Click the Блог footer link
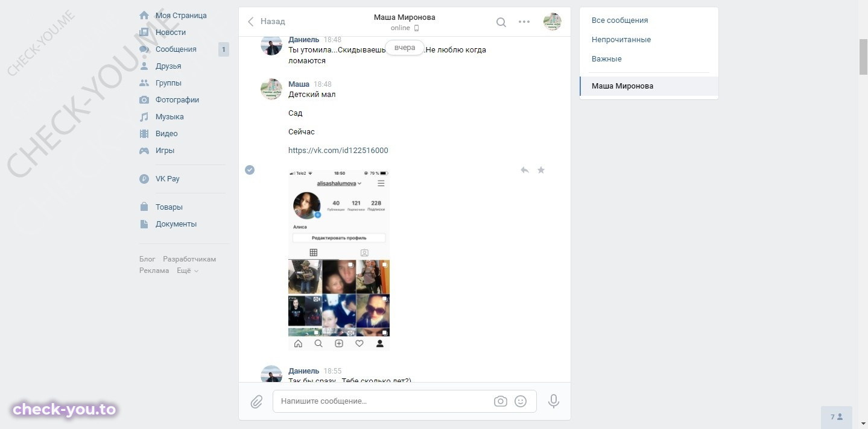 [147, 258]
